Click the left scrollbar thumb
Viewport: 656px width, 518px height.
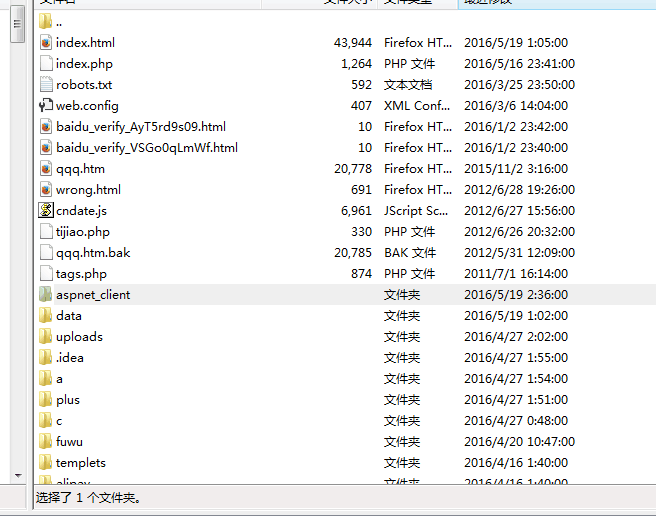pyautogui.click(x=17, y=26)
